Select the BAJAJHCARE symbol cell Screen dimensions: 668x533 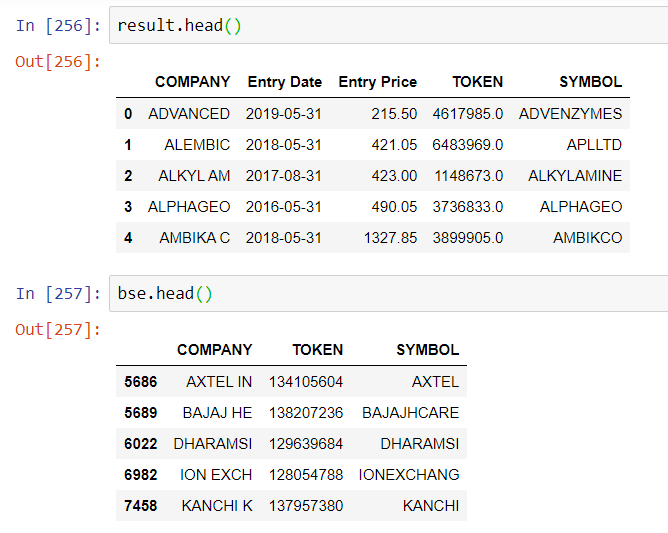pos(411,413)
